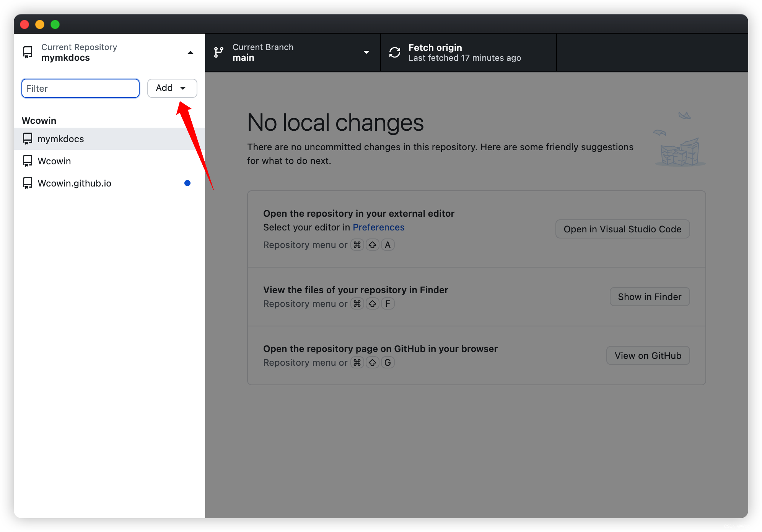Click the repository switcher icon in header

(x=28, y=52)
